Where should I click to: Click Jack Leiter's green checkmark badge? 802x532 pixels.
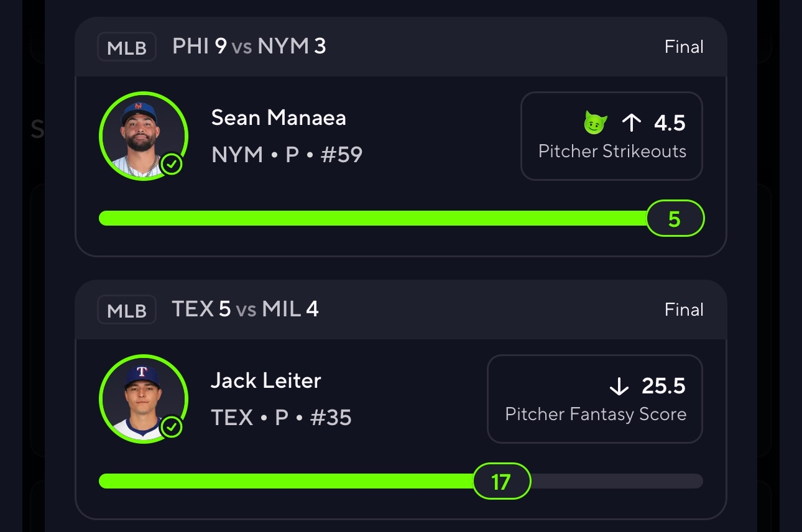click(x=171, y=428)
